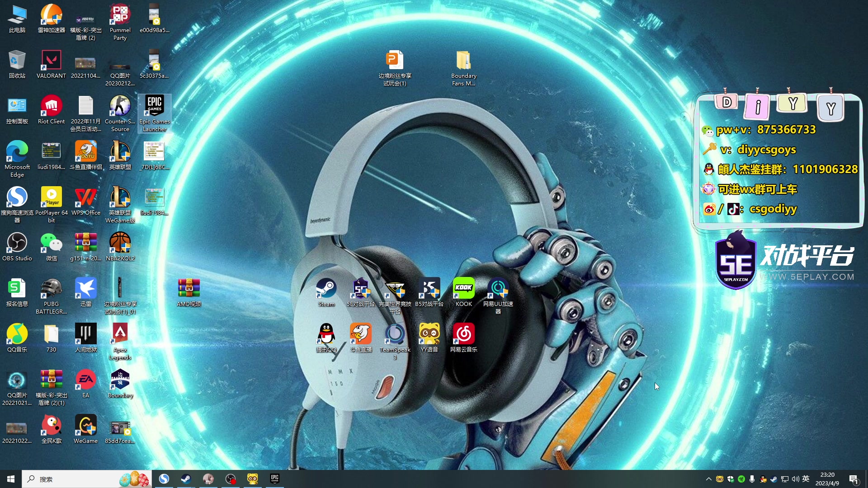Expand the hidden system tray icons
Image resolution: width=868 pixels, height=488 pixels.
point(708,479)
